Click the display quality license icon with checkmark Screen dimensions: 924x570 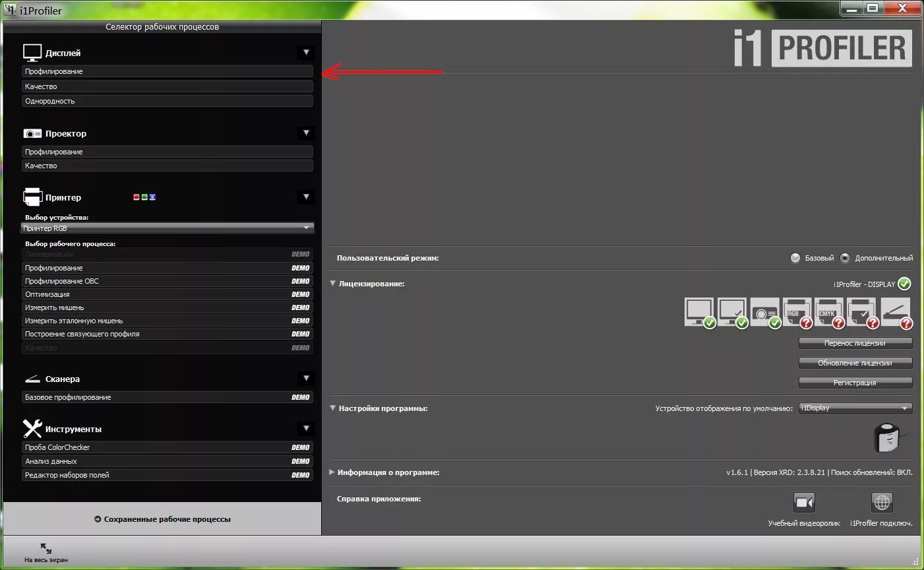(x=732, y=313)
